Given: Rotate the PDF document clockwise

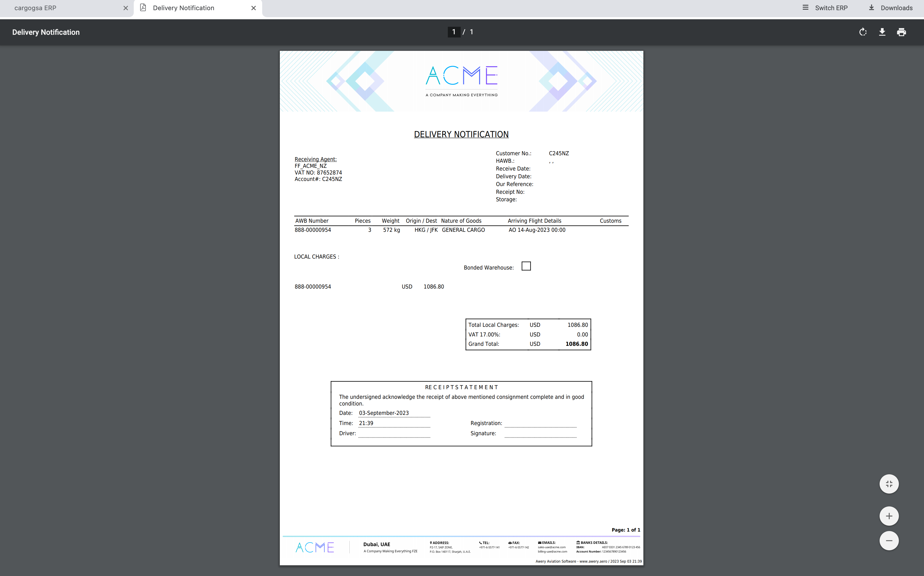Looking at the screenshot, I should click(863, 32).
